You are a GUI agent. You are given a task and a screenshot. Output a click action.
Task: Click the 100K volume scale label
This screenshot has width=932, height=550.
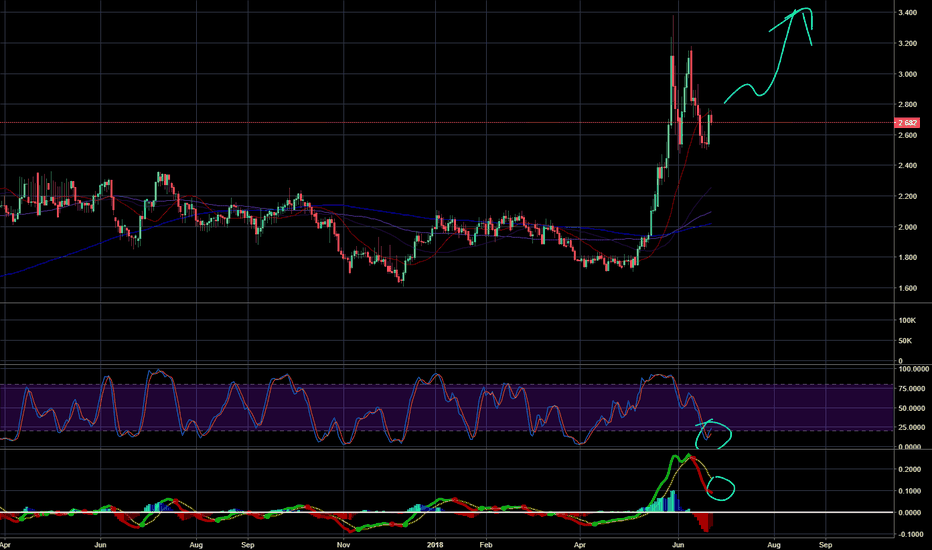907,320
